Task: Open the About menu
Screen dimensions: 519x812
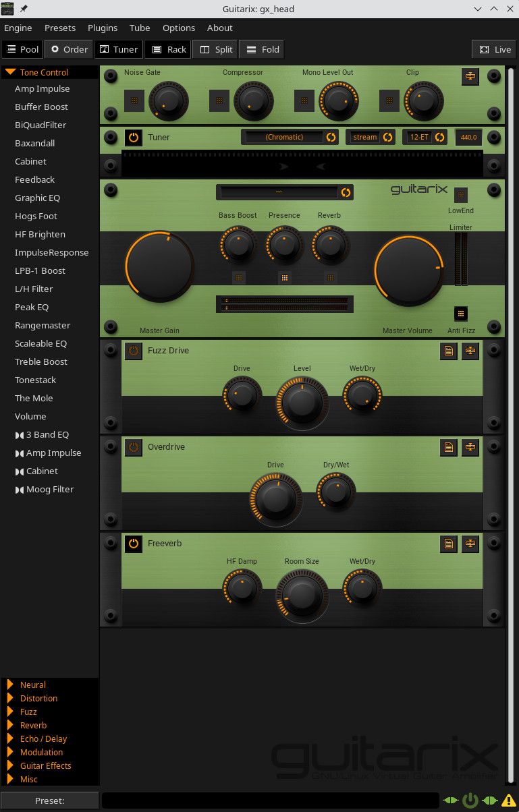Action: pos(220,28)
